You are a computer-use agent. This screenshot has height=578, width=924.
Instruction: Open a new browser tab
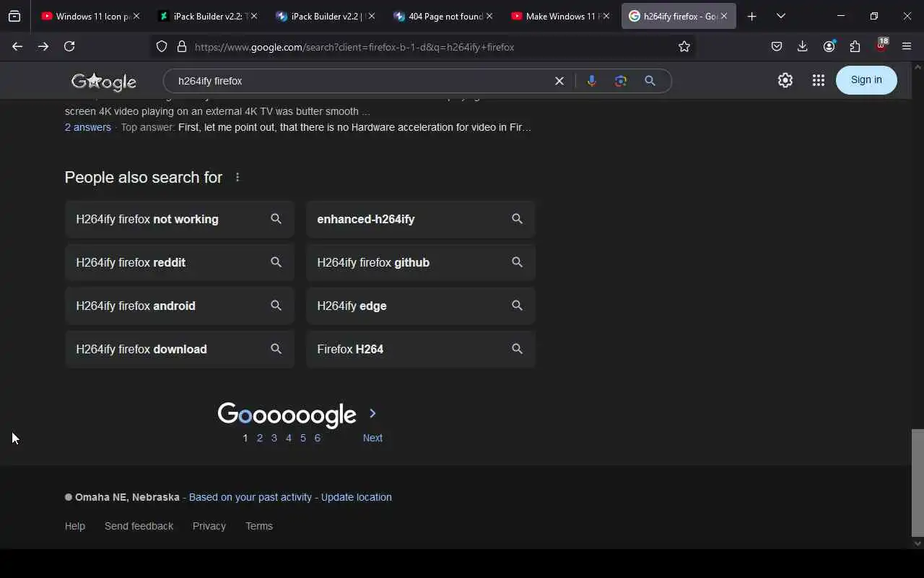(751, 16)
